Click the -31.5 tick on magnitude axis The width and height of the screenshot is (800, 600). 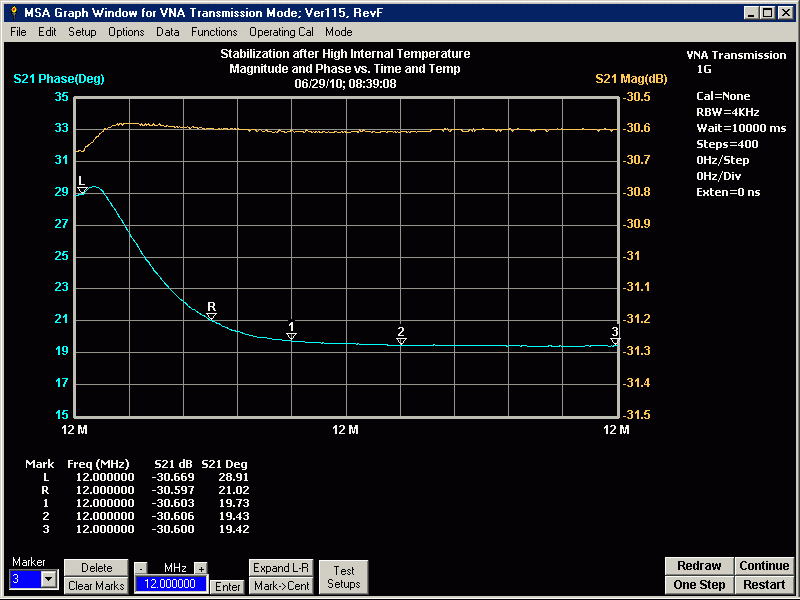[x=636, y=415]
